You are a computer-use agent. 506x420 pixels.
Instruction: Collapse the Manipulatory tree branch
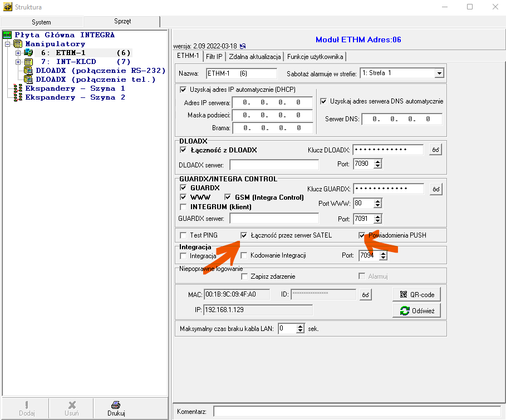pyautogui.click(x=7, y=44)
